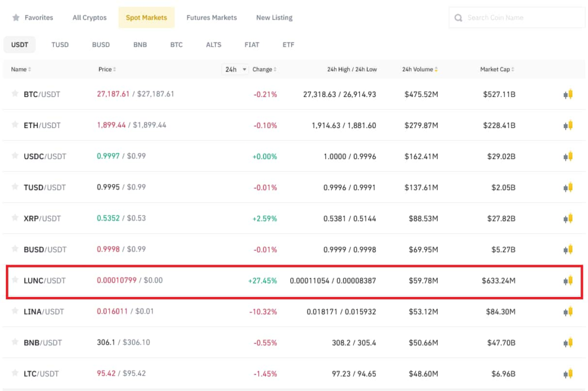Open the BTC/USDT pair
Viewport: 588px width, 391px height.
coord(42,95)
